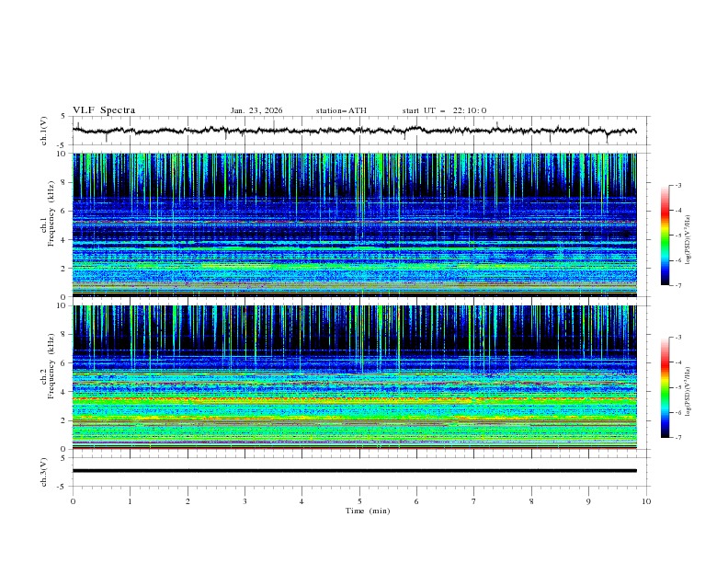Screen dimensions: 728x563
Task: Click the VLF Spectra title
Action: 104,110
